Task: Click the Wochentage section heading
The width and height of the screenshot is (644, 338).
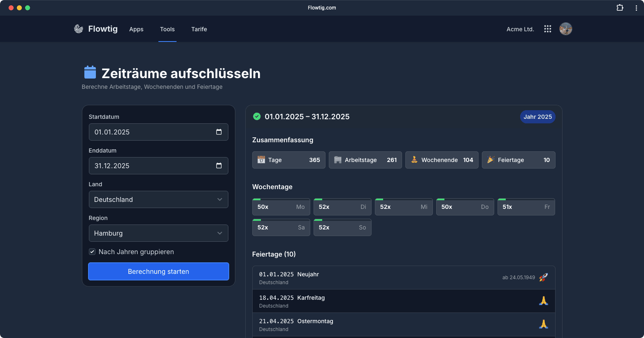Action: [272, 187]
